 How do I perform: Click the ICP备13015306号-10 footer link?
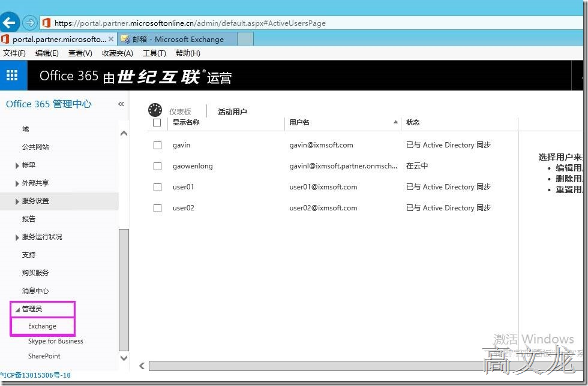click(x=35, y=375)
